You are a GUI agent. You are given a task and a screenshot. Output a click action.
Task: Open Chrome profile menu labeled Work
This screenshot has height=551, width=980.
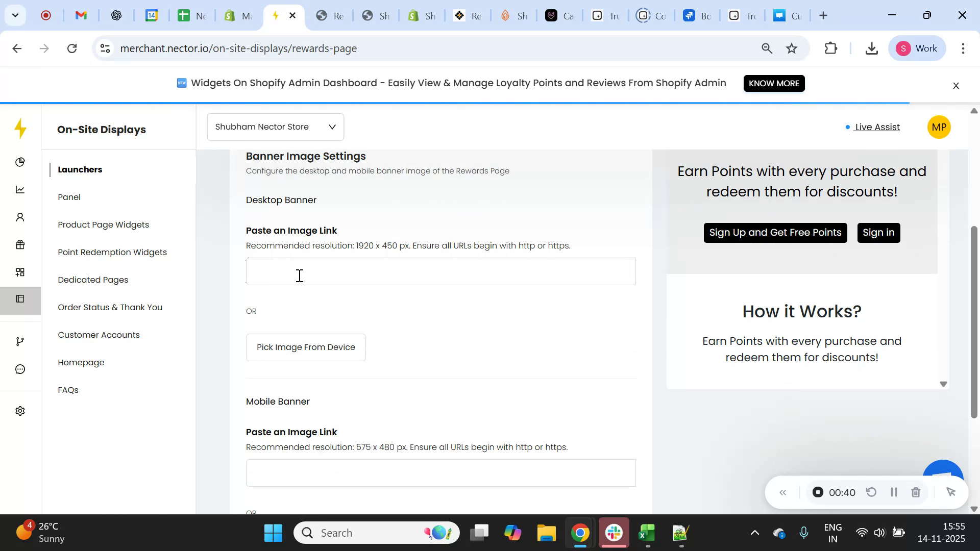(917, 48)
